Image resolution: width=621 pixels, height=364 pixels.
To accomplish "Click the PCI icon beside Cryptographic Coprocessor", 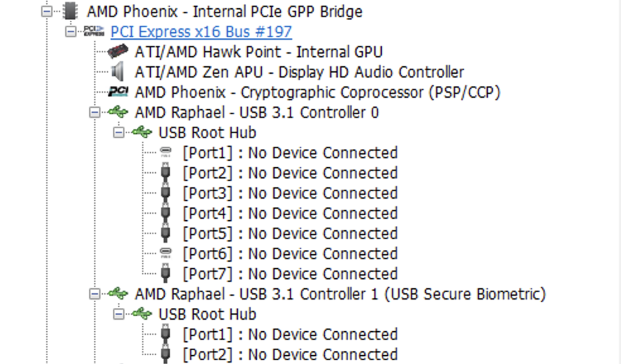I will tap(118, 92).
